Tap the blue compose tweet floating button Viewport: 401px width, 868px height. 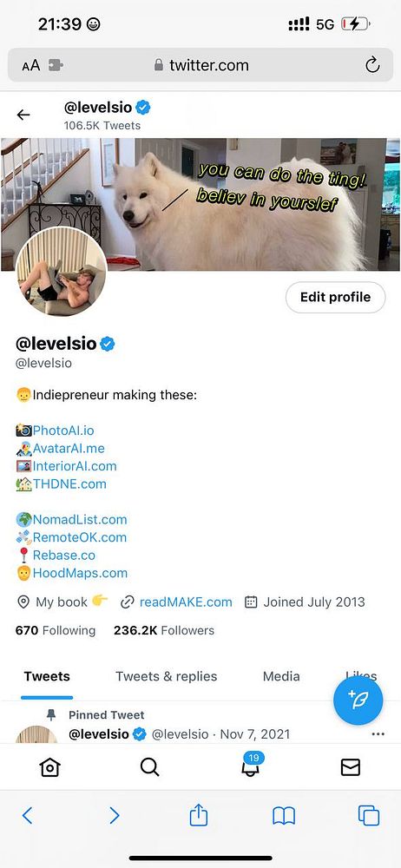[x=358, y=699]
